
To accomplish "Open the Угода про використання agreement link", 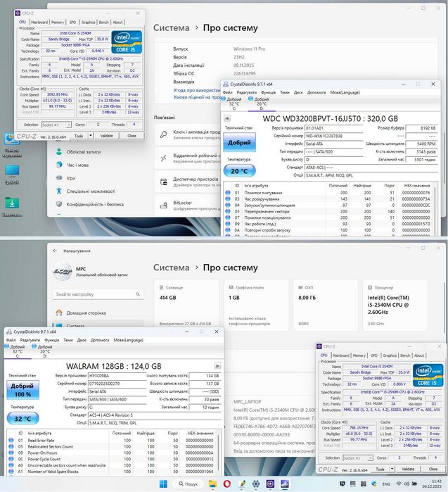I will (197, 90).
